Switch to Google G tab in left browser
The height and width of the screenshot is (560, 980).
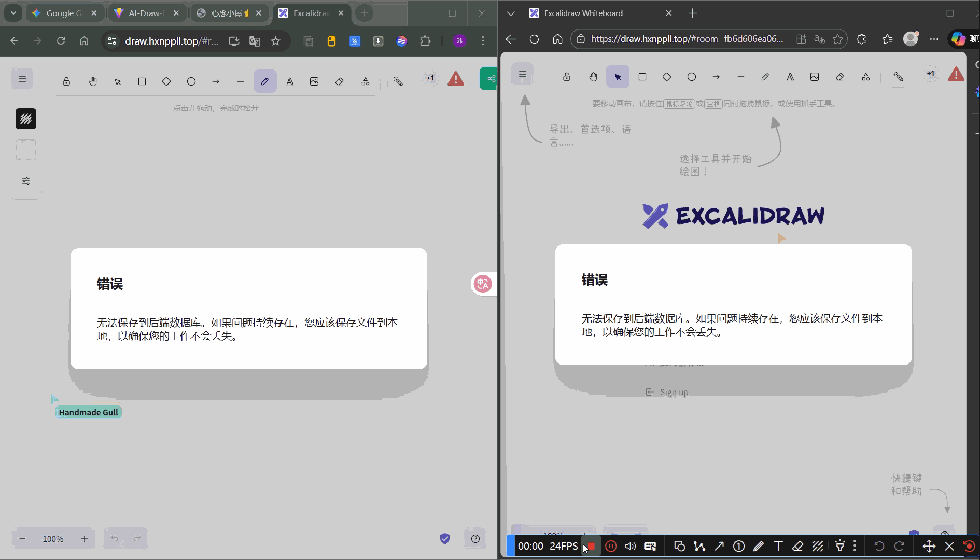coord(65,13)
